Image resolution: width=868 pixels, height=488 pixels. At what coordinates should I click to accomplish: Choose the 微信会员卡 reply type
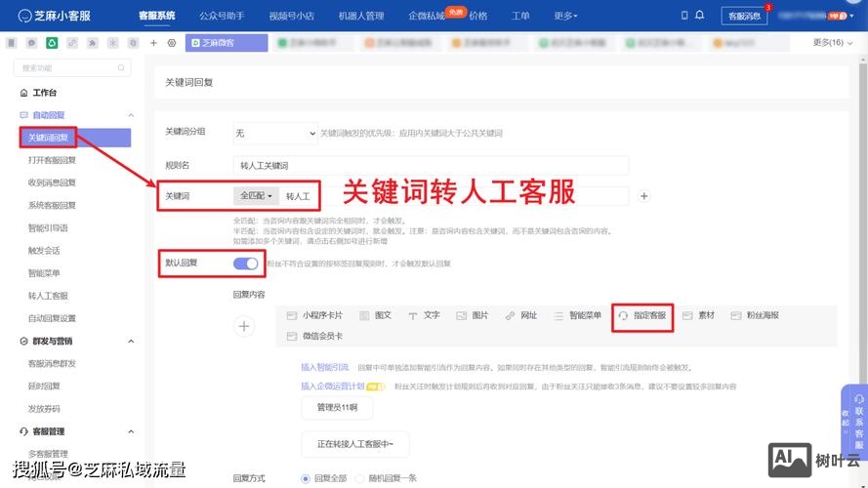tap(315, 336)
